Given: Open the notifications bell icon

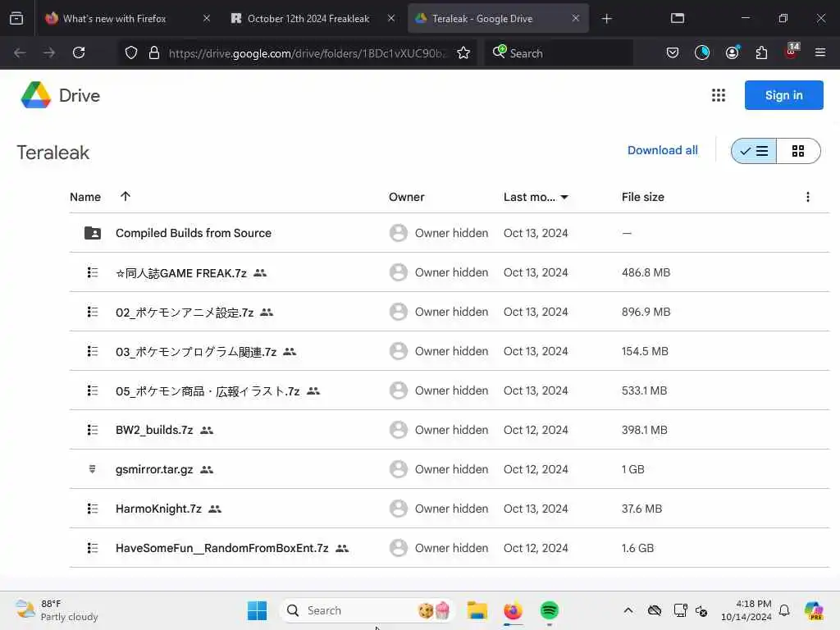Looking at the screenshot, I should (784, 610).
